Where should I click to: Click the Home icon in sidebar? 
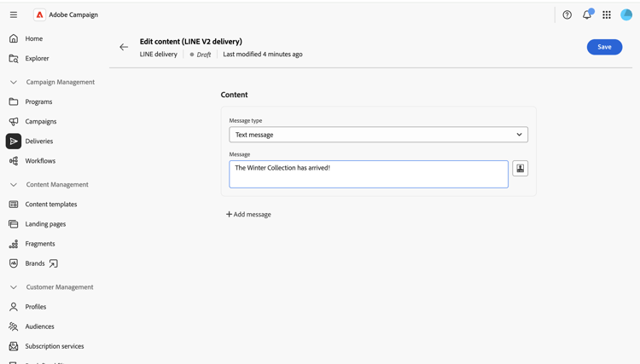[x=14, y=38]
